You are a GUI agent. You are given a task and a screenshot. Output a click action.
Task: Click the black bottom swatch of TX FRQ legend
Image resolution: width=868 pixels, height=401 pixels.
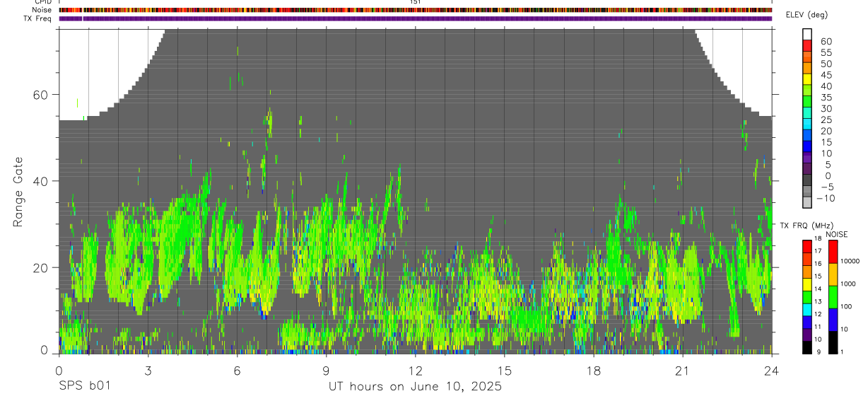coord(807,347)
